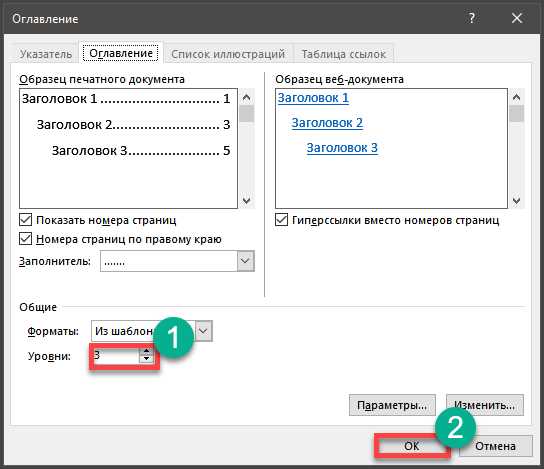Click the Уровни number input field
This screenshot has height=469, width=544.
pyautogui.click(x=116, y=355)
